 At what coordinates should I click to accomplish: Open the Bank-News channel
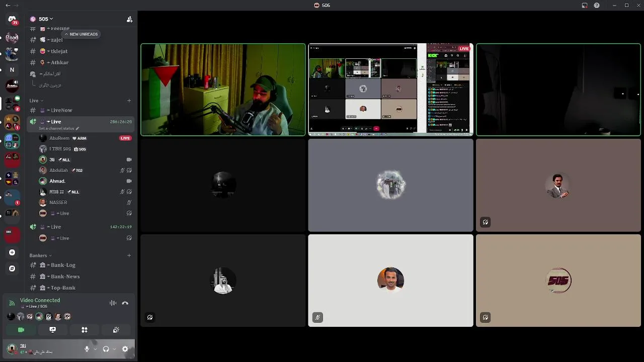pyautogui.click(x=80, y=277)
